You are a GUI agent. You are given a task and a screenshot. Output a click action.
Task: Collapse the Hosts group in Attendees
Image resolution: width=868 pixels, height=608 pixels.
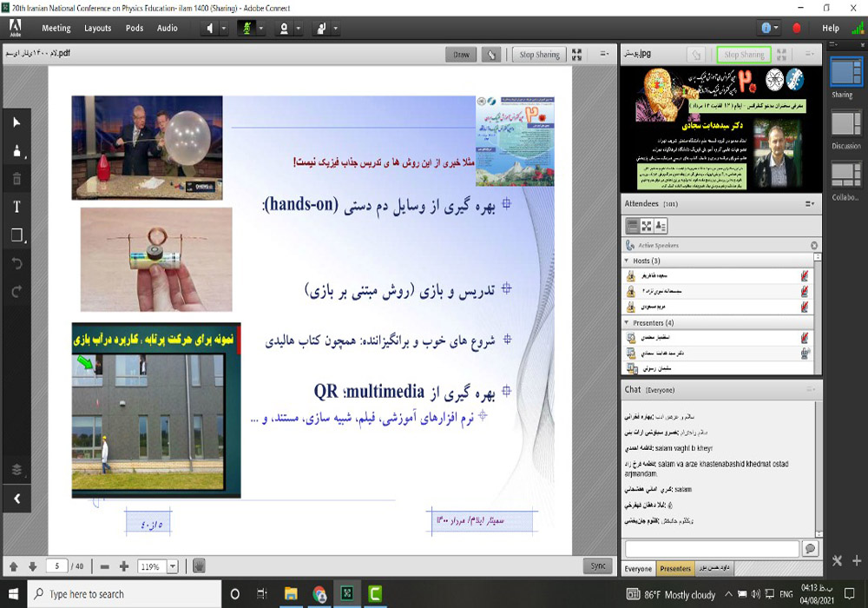627,261
